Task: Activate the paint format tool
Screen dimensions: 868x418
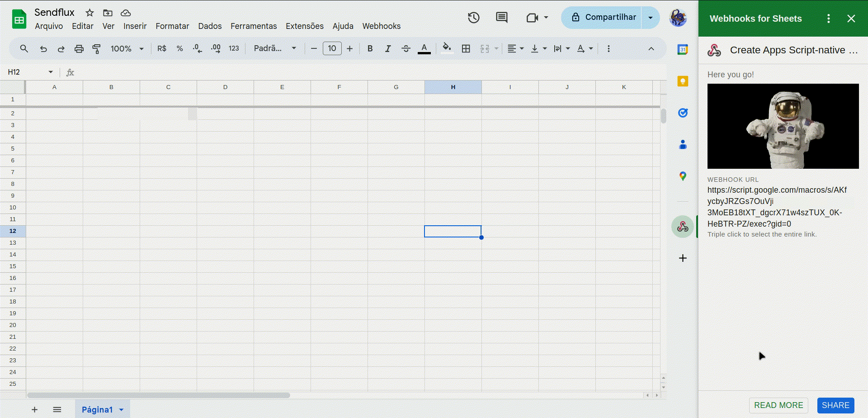Action: coord(96,48)
